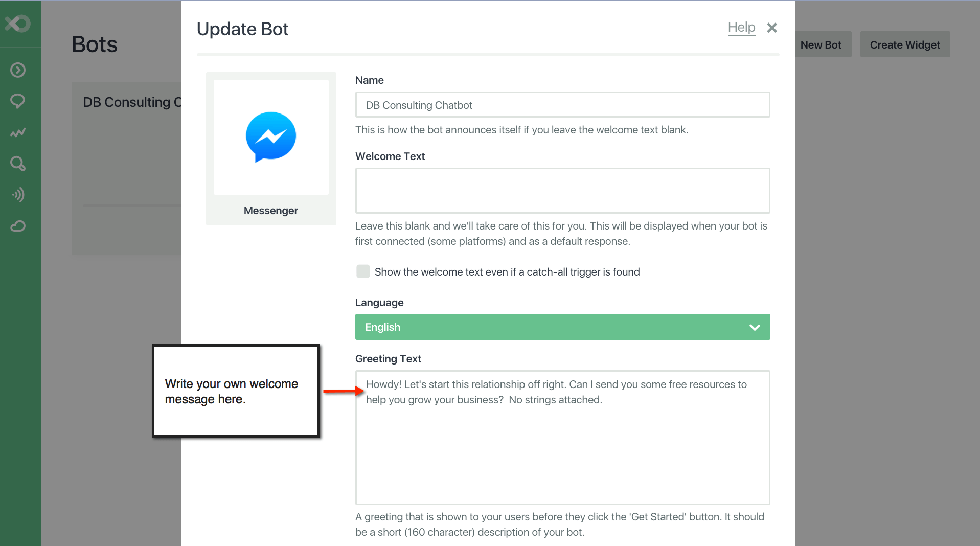Screen dimensions: 980x546
Task: Click into the Welcome Text box
Action: point(562,191)
